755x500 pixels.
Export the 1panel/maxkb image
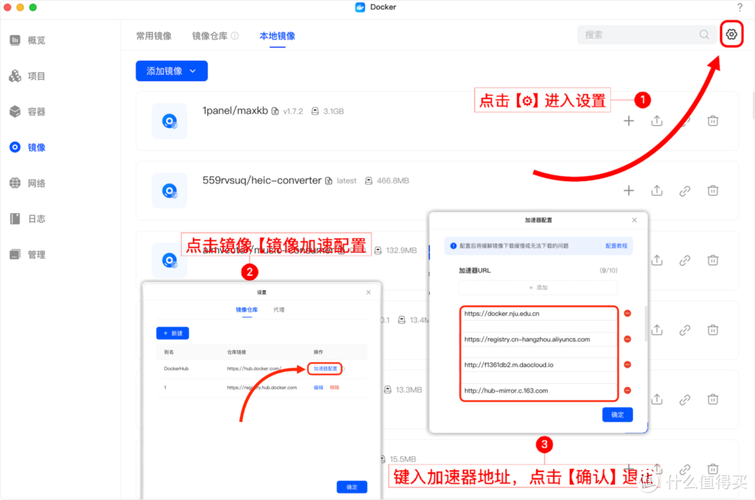[x=657, y=121]
